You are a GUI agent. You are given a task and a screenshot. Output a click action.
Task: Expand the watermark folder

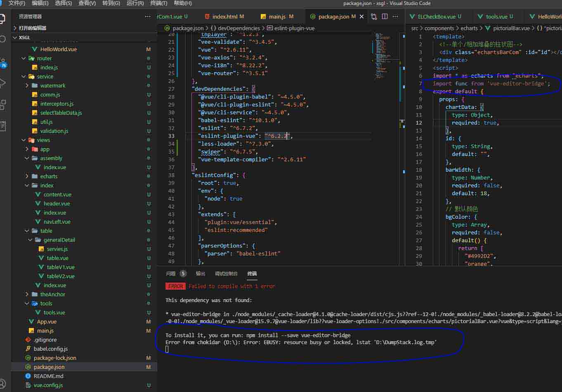coord(52,85)
